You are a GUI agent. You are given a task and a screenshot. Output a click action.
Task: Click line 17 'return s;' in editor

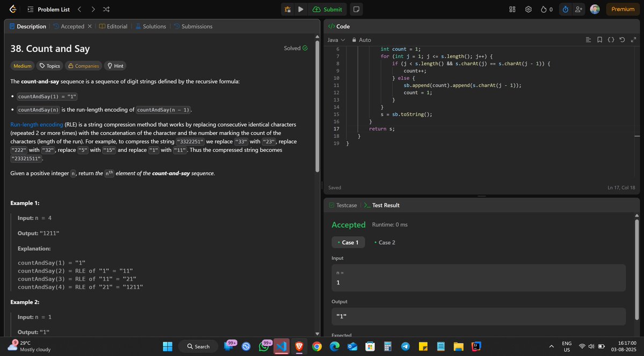pyautogui.click(x=382, y=129)
